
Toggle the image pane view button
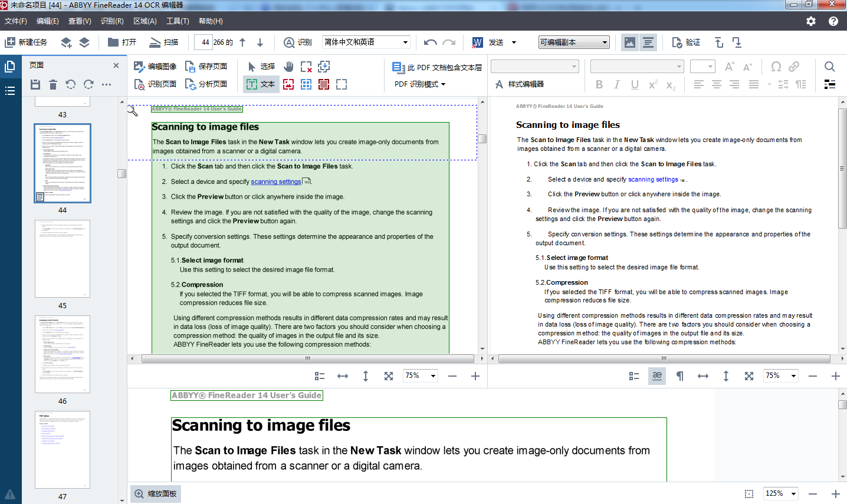(630, 42)
